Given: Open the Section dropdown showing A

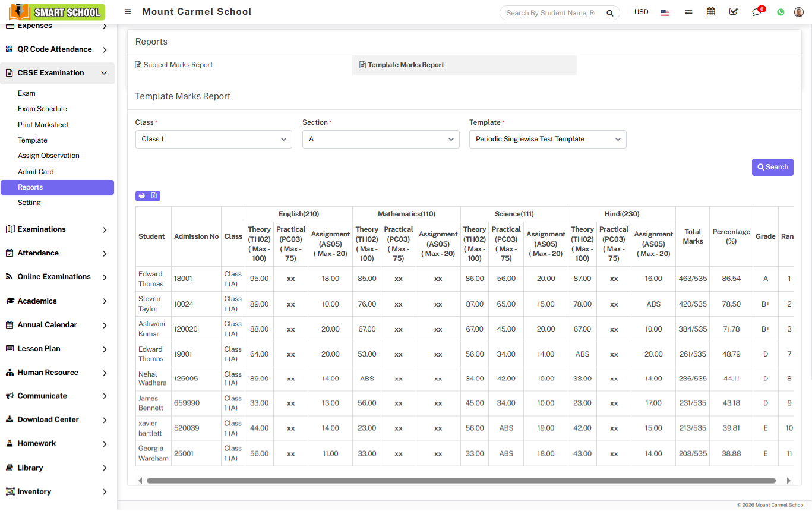Looking at the screenshot, I should pyautogui.click(x=380, y=139).
